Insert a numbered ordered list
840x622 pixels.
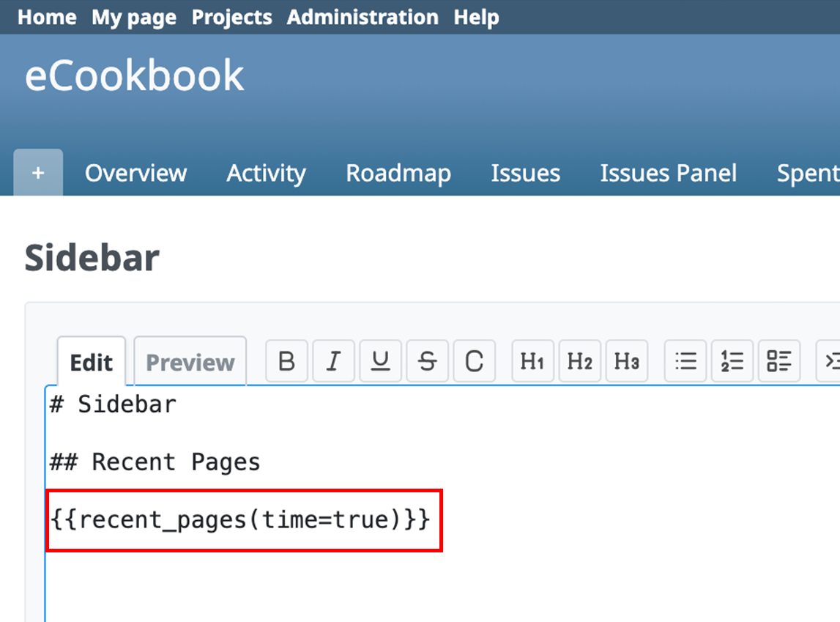tap(732, 361)
